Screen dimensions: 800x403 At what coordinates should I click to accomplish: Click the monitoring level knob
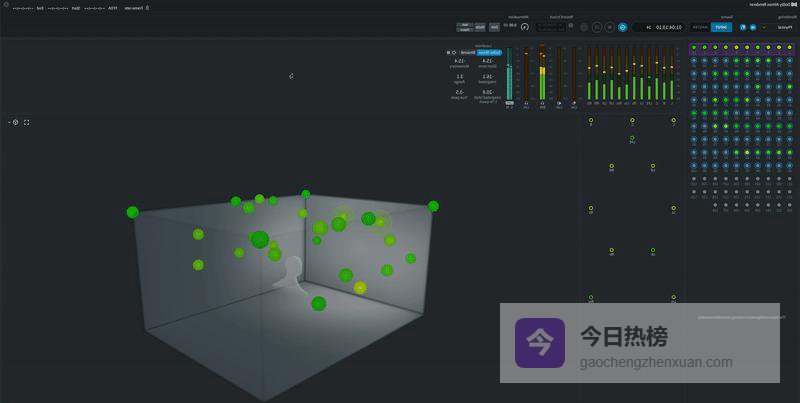(x=524, y=27)
